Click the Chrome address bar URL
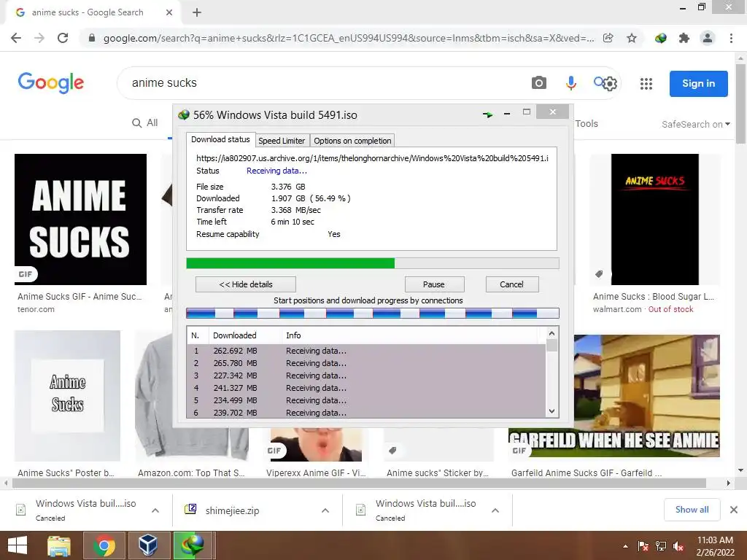The height and width of the screenshot is (560, 747). click(x=349, y=38)
